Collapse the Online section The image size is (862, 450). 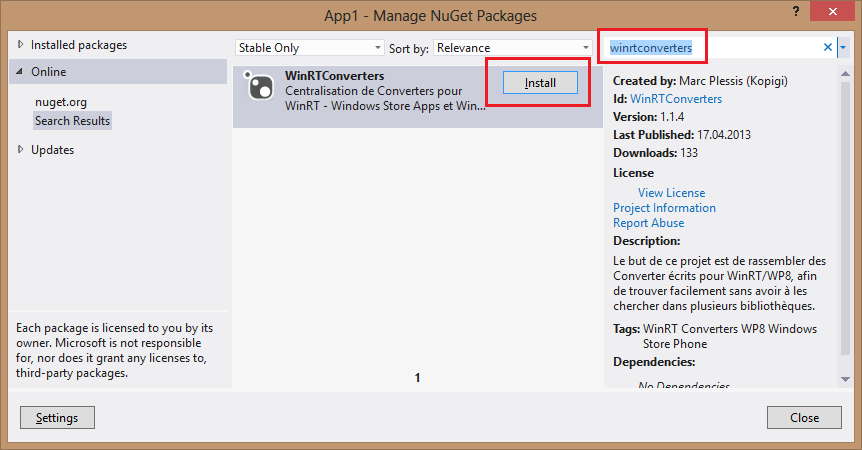click(x=20, y=71)
